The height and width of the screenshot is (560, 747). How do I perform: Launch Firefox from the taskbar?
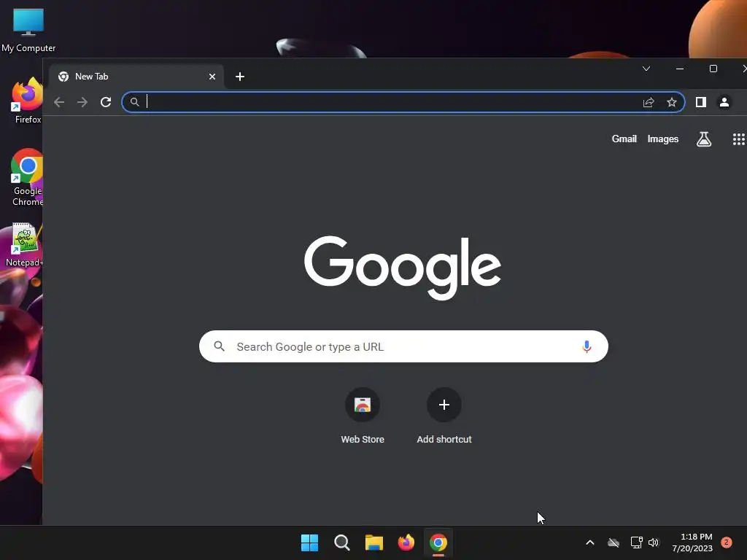[406, 542]
